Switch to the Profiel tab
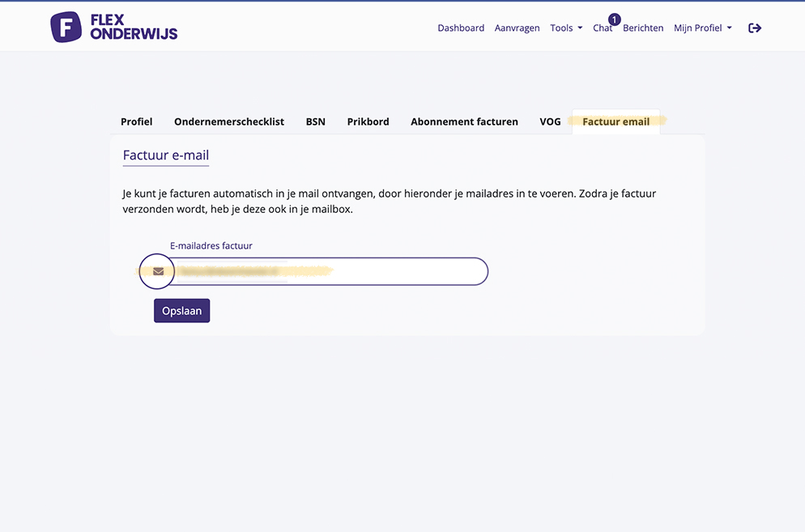The image size is (805, 532). point(136,121)
